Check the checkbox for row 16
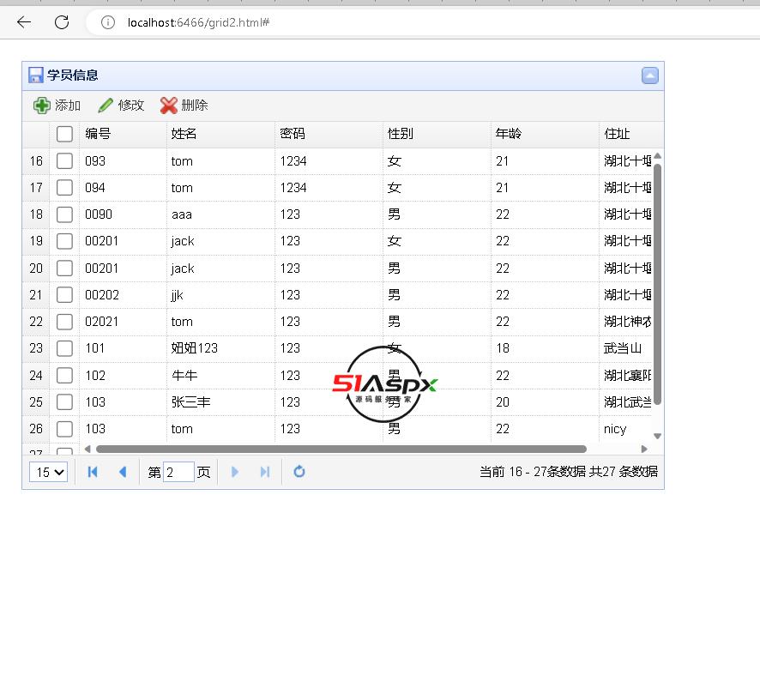760x700 pixels. tap(64, 161)
